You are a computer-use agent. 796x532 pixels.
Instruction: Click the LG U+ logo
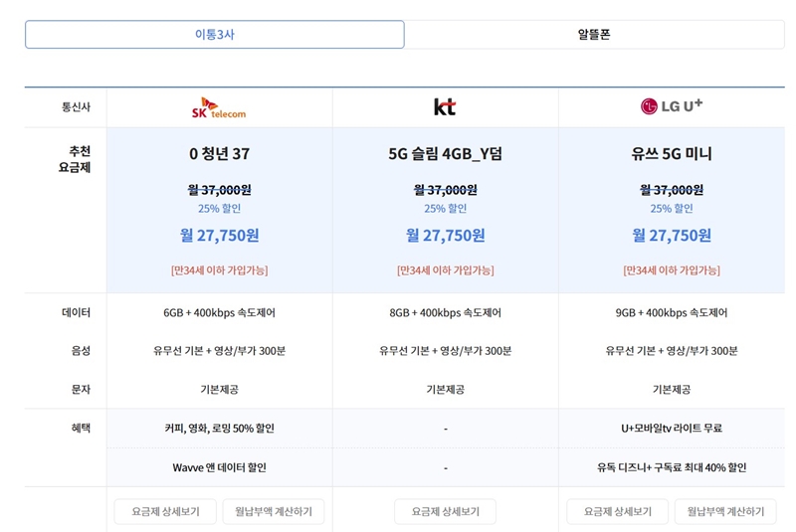tap(671, 106)
